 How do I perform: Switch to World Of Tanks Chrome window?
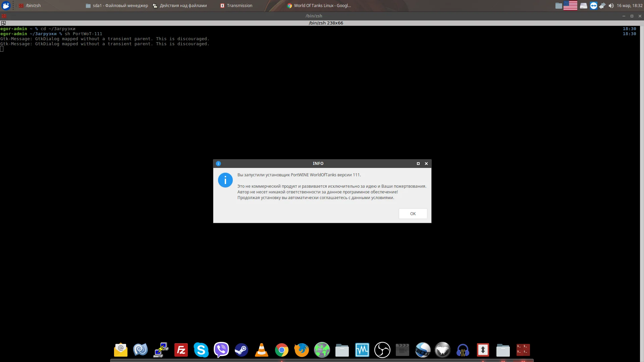(x=319, y=6)
